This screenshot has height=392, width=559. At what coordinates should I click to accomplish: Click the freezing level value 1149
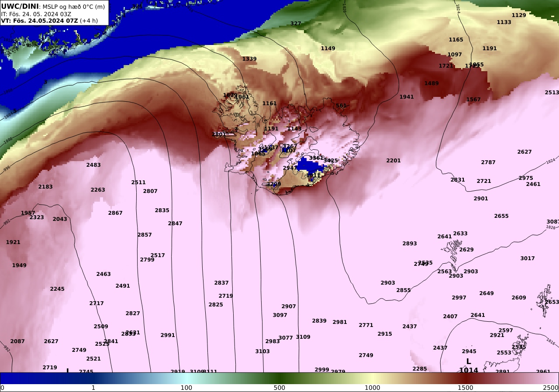pyautogui.click(x=328, y=48)
